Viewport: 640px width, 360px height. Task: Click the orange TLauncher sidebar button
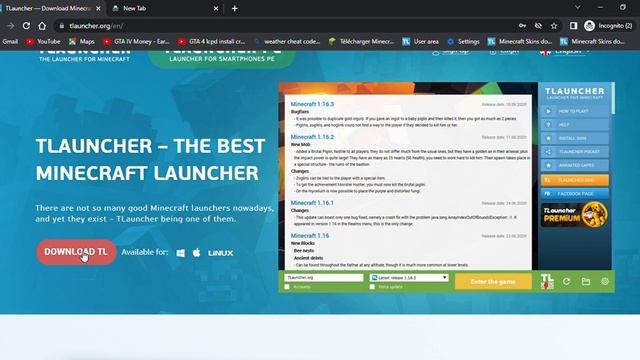(x=575, y=180)
